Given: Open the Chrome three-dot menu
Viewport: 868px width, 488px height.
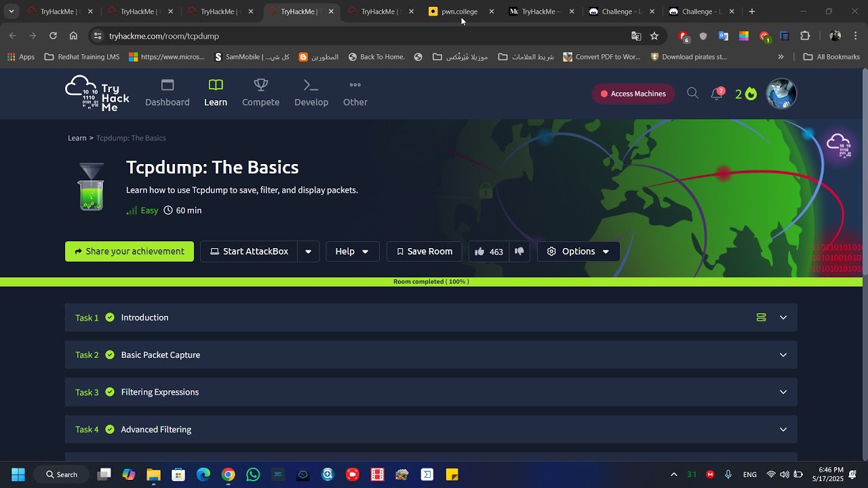Looking at the screenshot, I should [x=855, y=36].
